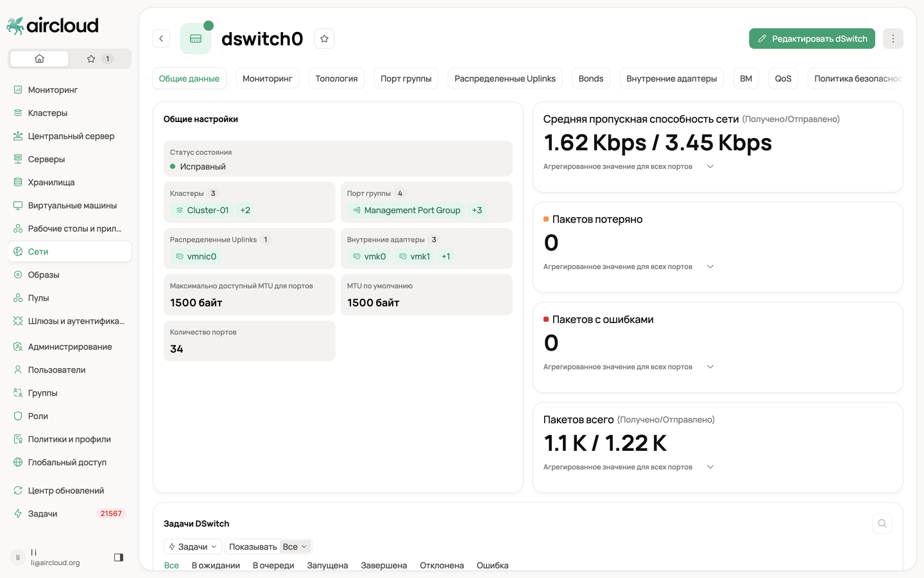
Task: Open Пользователи in the sidebar
Action: coord(69,370)
